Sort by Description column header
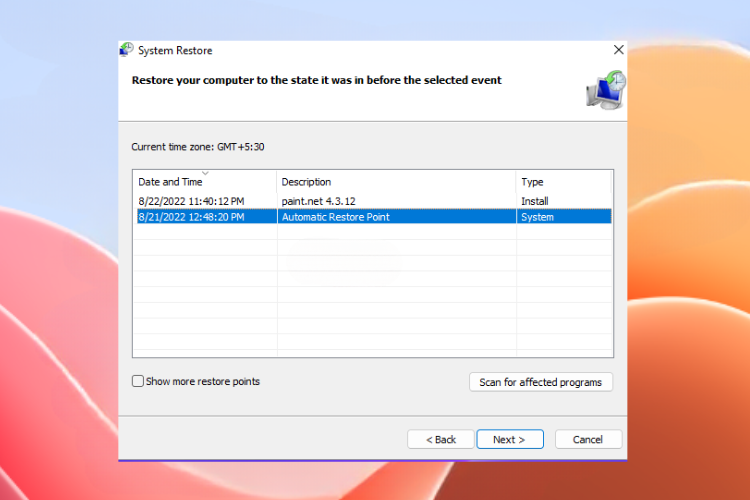Image resolution: width=750 pixels, height=500 pixels. (x=396, y=182)
